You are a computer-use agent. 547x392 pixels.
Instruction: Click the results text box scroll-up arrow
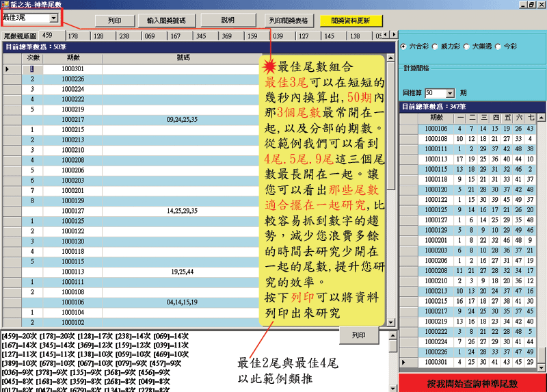(392, 336)
